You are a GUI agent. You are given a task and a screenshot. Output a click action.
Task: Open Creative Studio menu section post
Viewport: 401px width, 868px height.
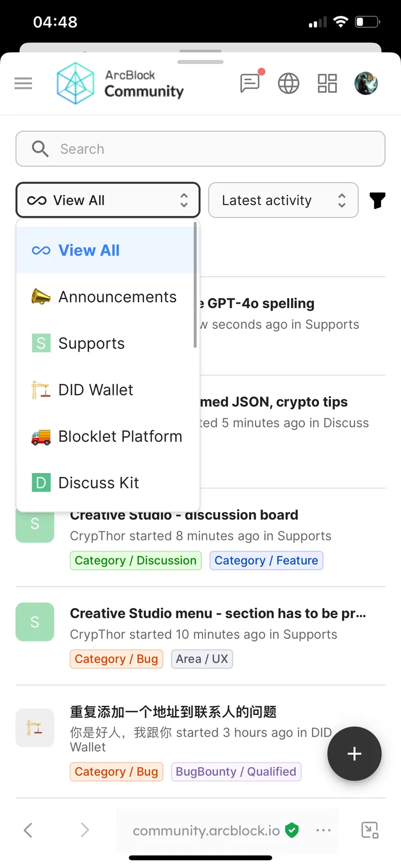(218, 614)
